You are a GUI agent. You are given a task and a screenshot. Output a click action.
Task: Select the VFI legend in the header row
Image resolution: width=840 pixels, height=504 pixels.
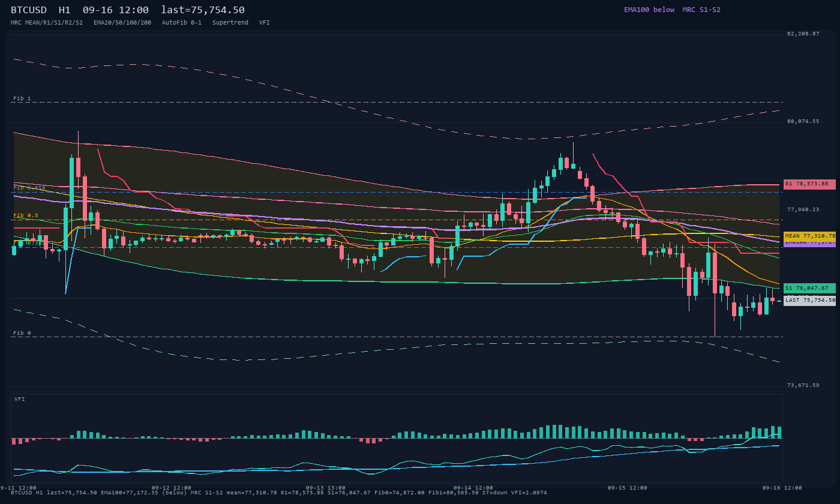[x=265, y=22]
